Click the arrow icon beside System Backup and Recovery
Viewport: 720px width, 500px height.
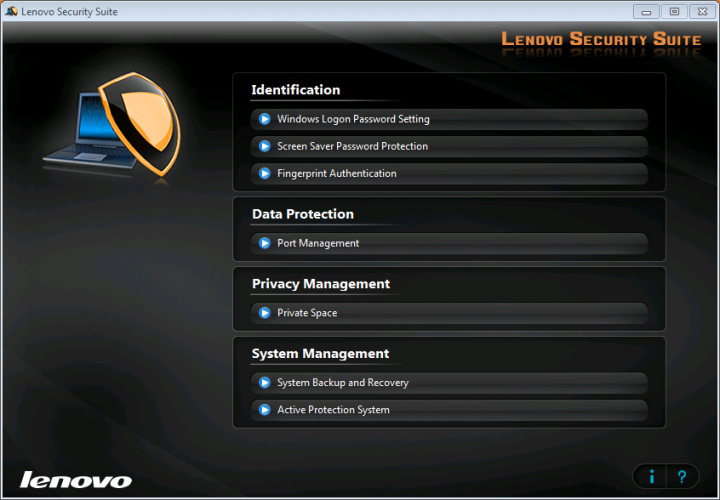click(x=264, y=383)
